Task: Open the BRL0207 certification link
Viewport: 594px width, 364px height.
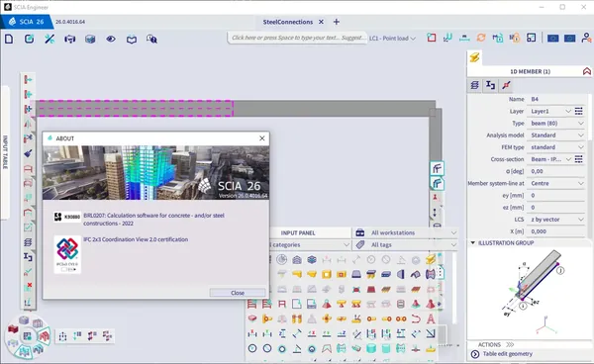Action: (153, 219)
